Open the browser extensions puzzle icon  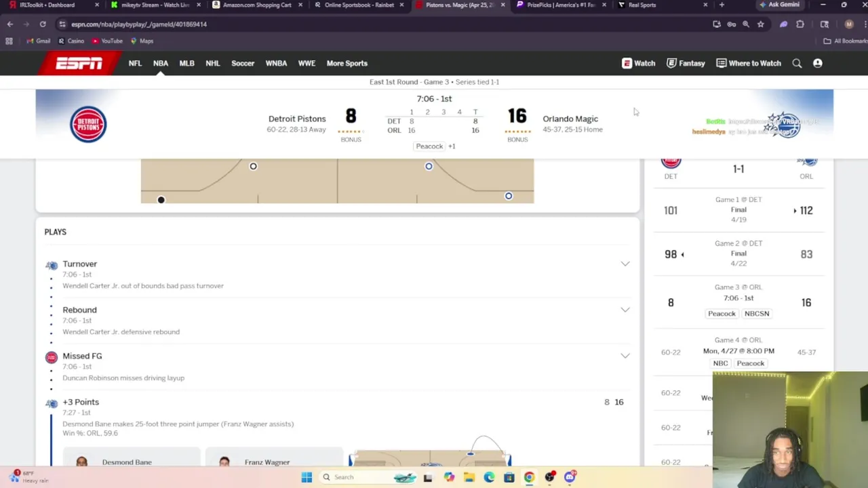click(800, 24)
